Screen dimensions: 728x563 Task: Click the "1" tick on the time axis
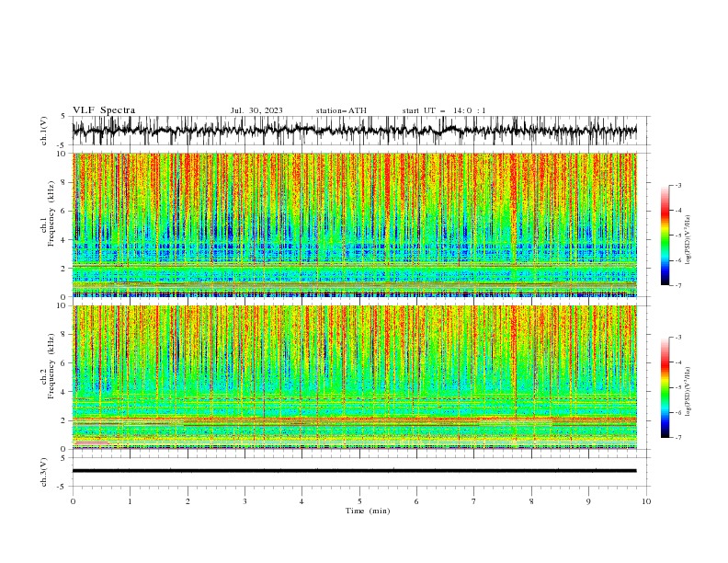click(130, 501)
